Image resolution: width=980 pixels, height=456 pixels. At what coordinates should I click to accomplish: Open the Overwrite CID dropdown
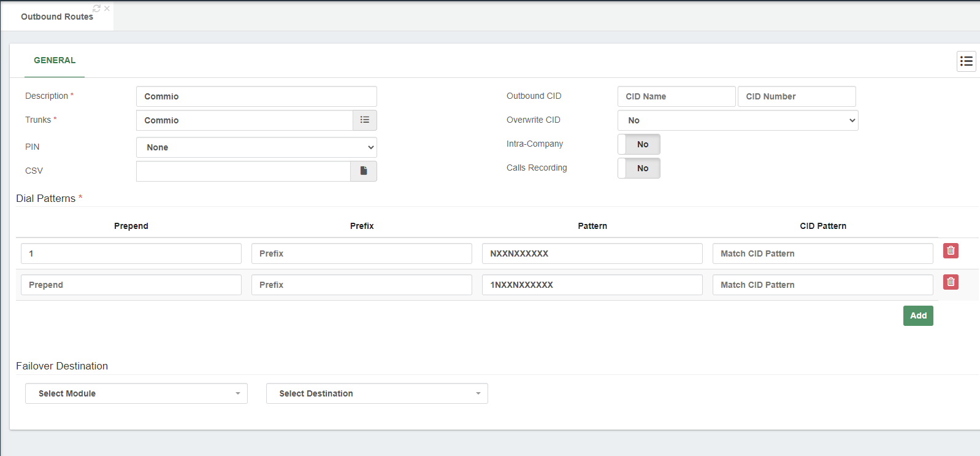click(738, 120)
